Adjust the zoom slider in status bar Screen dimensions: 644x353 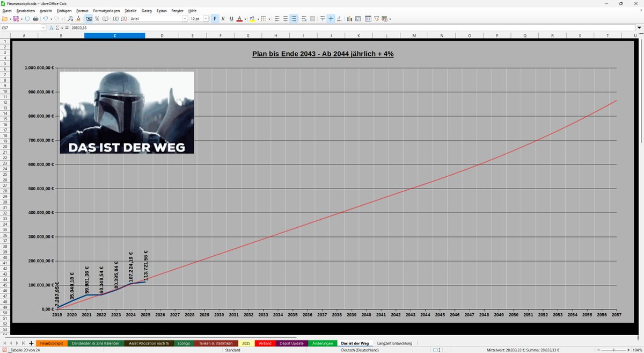point(614,350)
